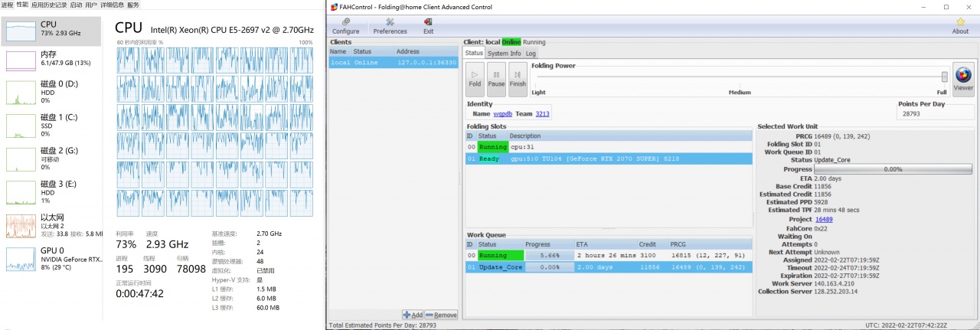Screen dimensions: 980x330
Task: Open the 详细信息 tab in Task Manager
Action: click(x=112, y=5)
